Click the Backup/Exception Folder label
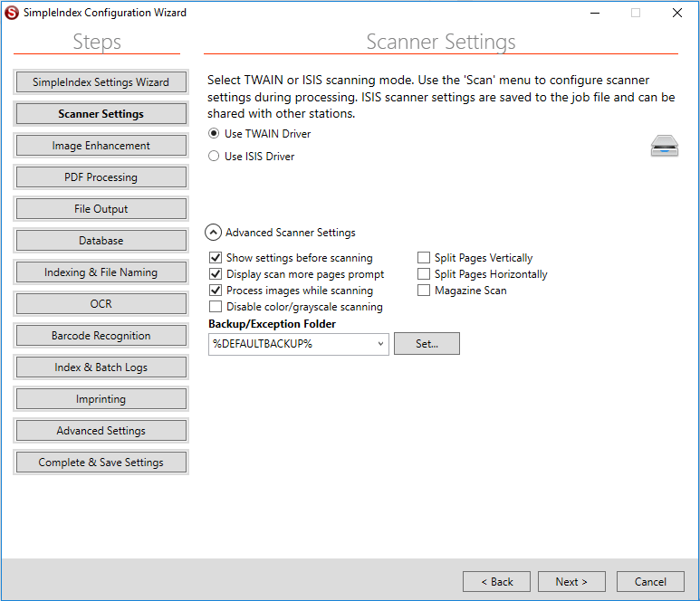Screen dimensions: 700x601 272,324
